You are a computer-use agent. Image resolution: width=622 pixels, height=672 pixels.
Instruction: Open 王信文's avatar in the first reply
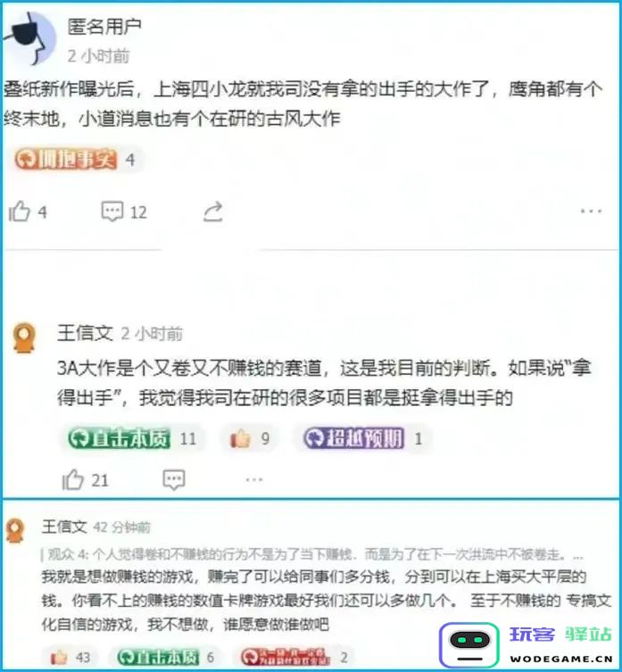point(24,337)
